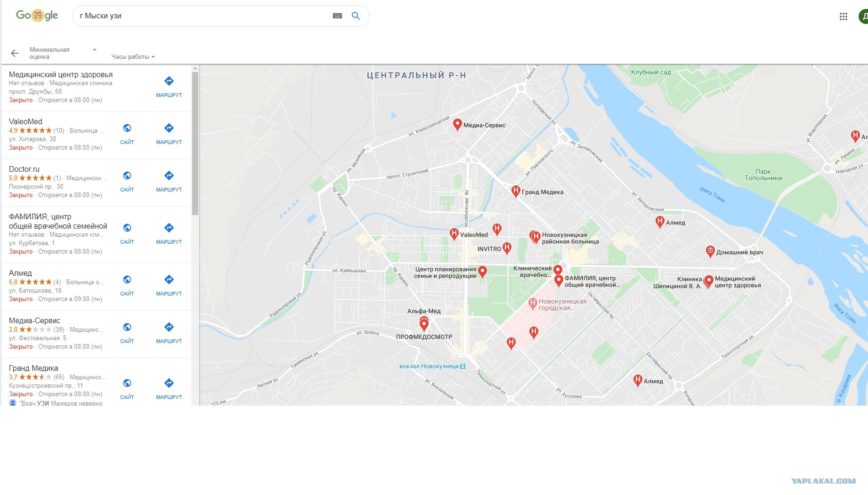Open the Гранд Медика listing title
The width and height of the screenshot is (868, 495).
pos(33,368)
